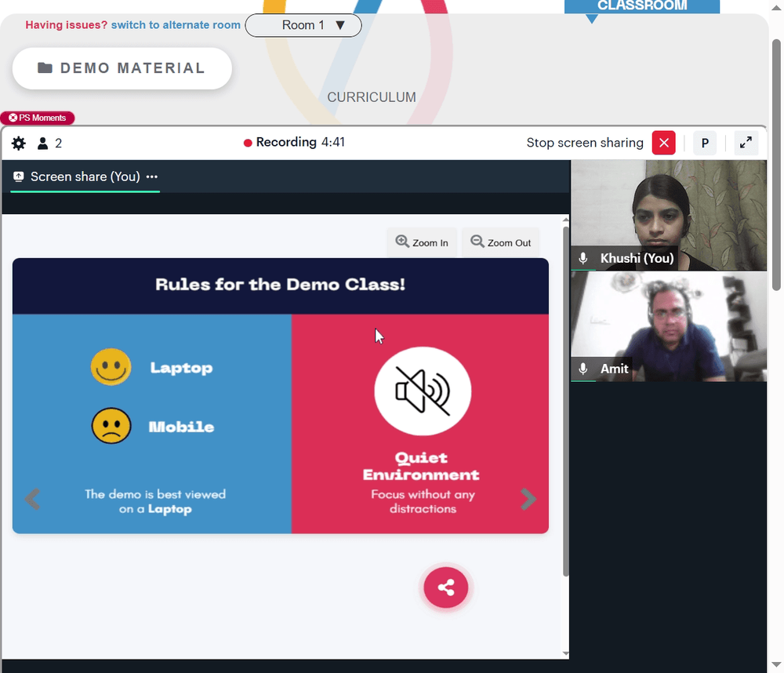Open the settings gear icon

point(19,144)
